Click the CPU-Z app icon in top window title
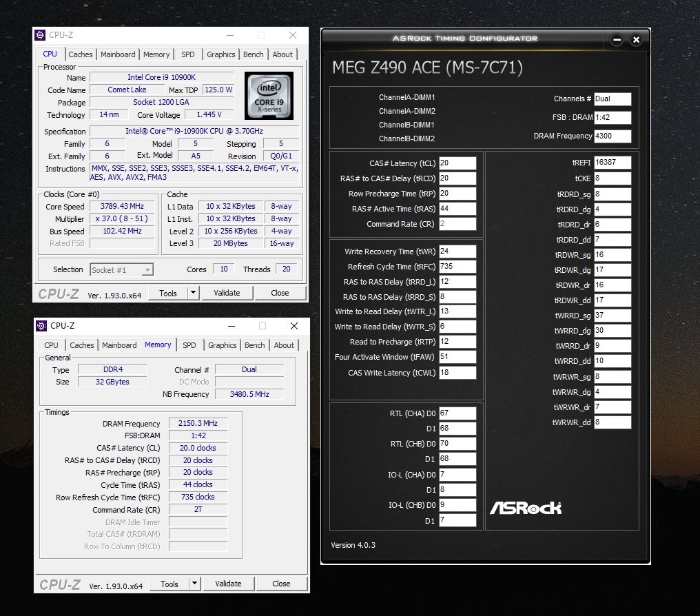The image size is (700, 616). pos(40,35)
